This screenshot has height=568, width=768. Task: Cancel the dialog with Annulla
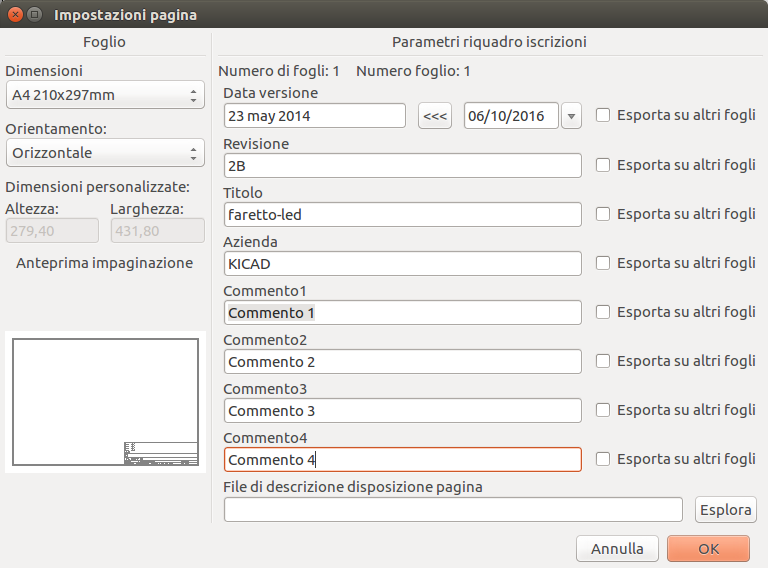coord(617,548)
